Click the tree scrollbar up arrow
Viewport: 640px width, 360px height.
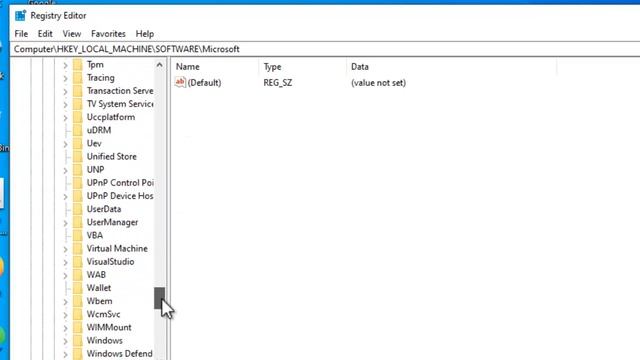(160, 65)
